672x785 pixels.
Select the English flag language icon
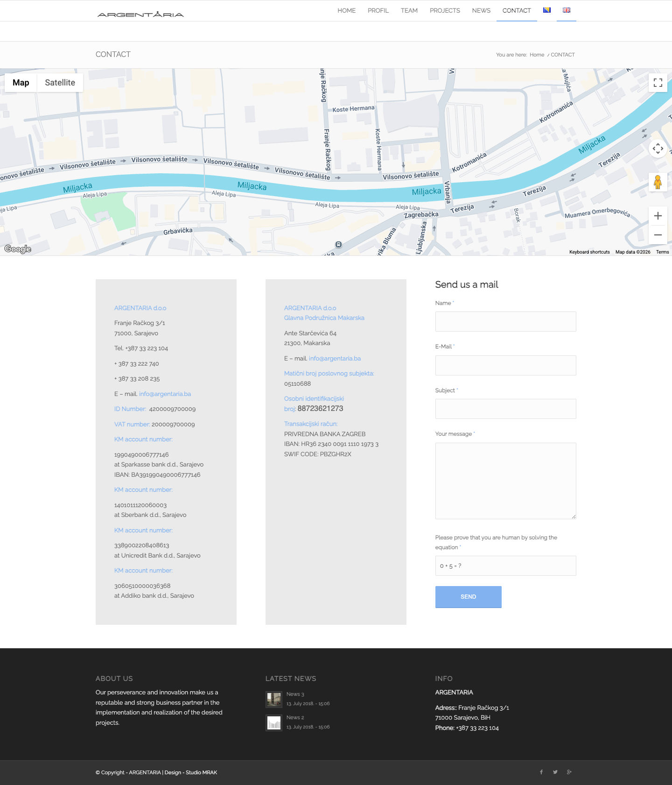click(567, 10)
